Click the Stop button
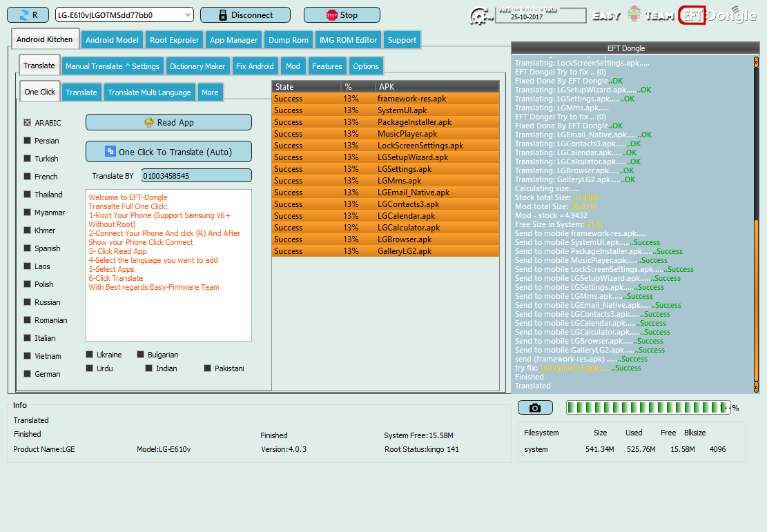Viewport: 767px width, 532px height. (342, 15)
